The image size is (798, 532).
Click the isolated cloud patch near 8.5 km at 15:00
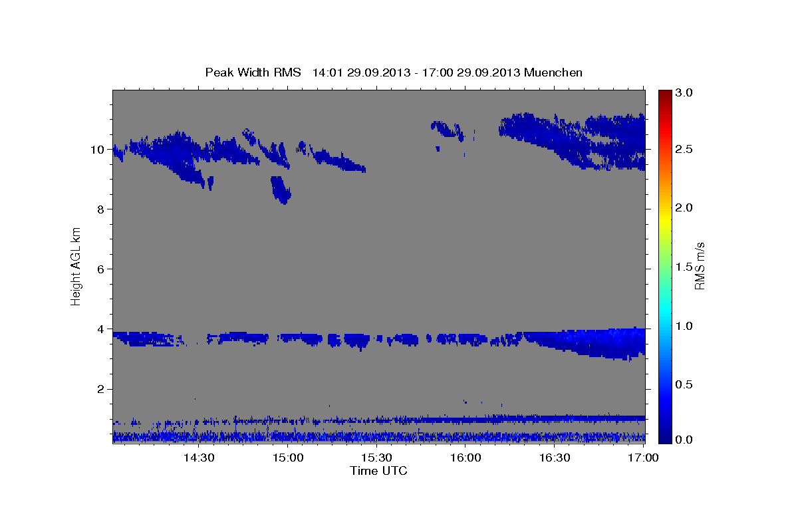click(x=281, y=190)
